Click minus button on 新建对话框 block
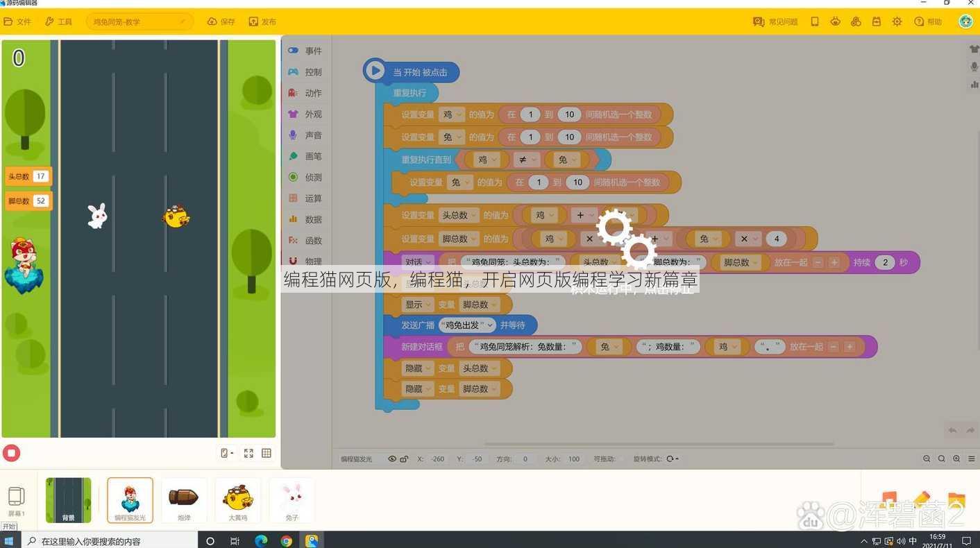 pyautogui.click(x=834, y=347)
